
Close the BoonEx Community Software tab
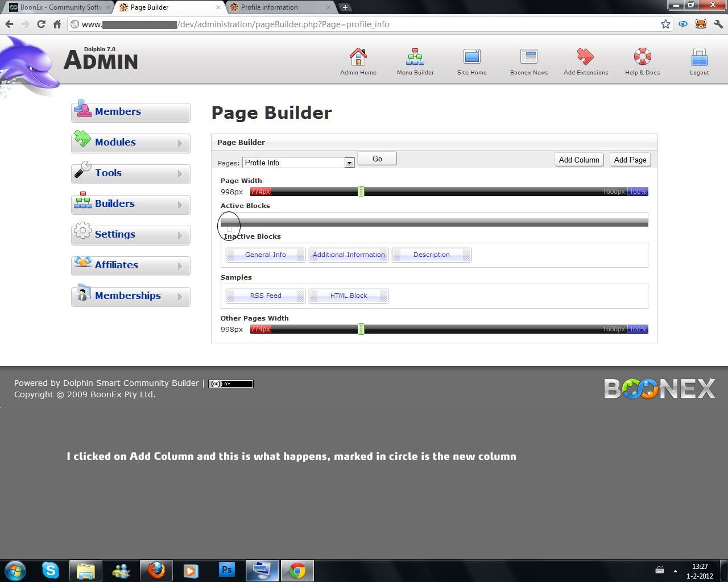[x=108, y=7]
